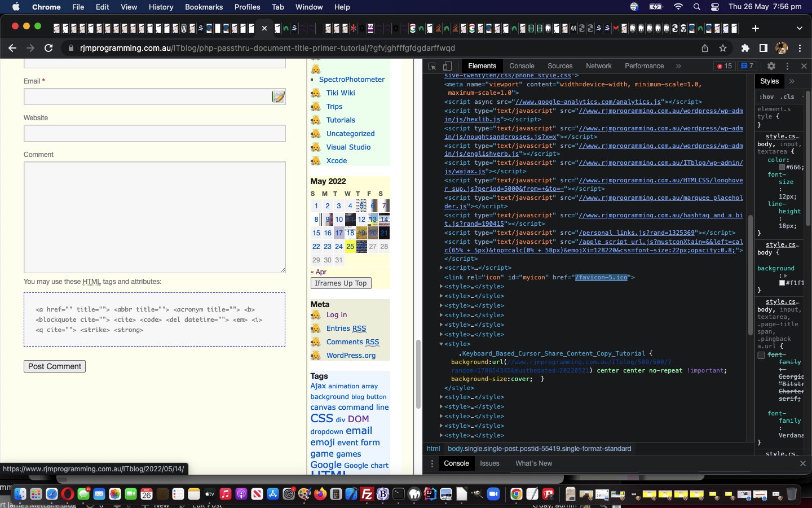Click the Email input field
Viewport: 812px width, 508px height.
(x=155, y=97)
